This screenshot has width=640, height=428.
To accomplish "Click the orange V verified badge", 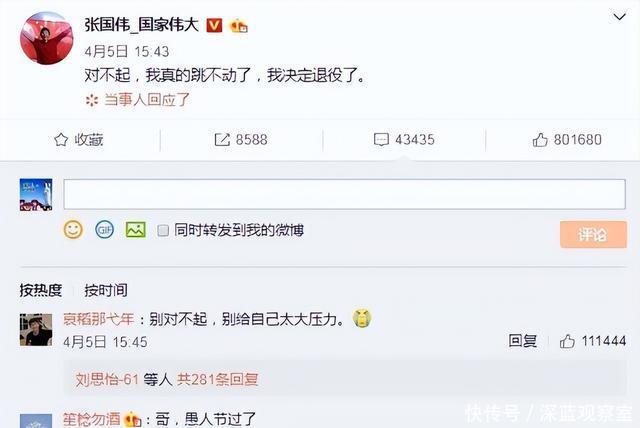I will pos(214,25).
